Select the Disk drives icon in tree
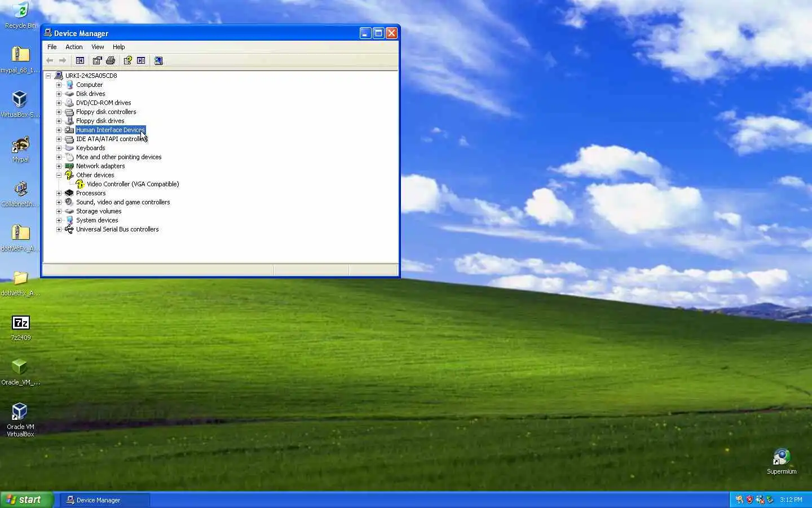 69,94
